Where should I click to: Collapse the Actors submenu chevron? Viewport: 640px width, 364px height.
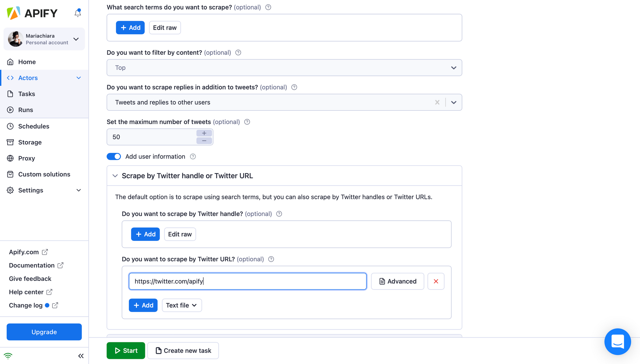pyautogui.click(x=79, y=78)
